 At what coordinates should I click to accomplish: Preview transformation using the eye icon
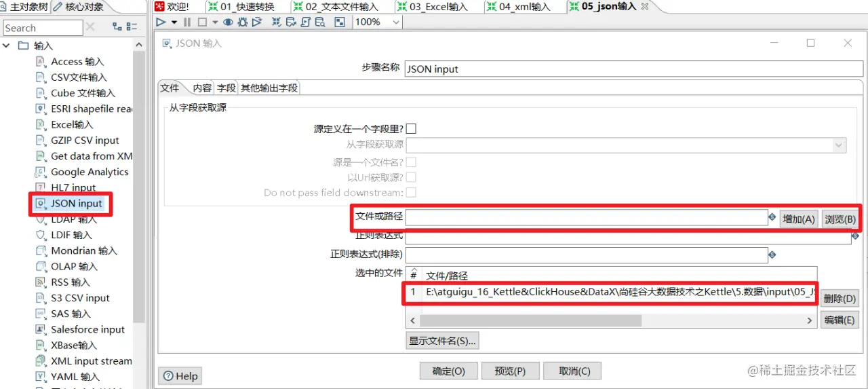(229, 22)
